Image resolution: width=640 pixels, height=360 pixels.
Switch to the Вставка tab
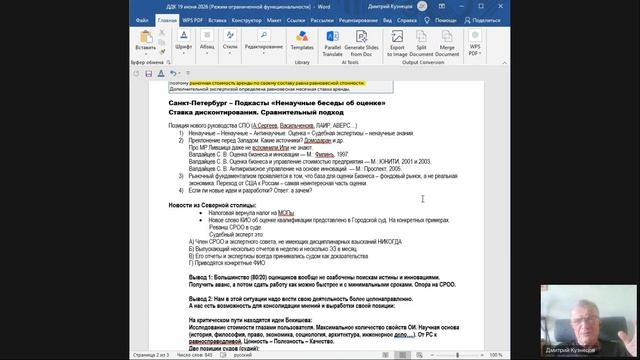217,20
